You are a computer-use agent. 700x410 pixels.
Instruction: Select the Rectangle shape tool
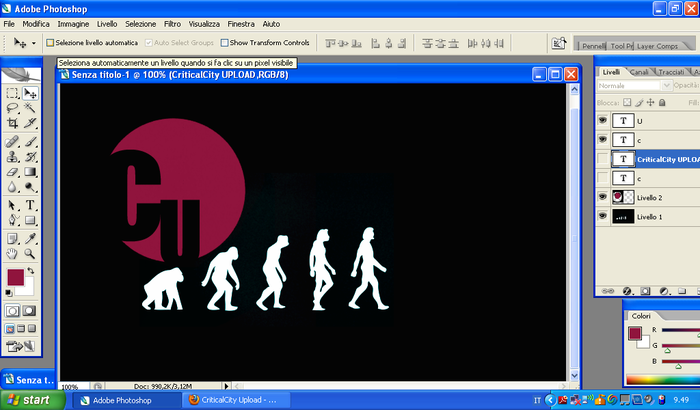(x=30, y=220)
